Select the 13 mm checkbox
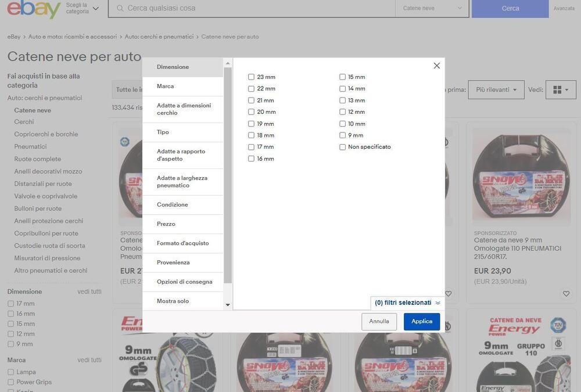The width and height of the screenshot is (581, 392). point(342,100)
